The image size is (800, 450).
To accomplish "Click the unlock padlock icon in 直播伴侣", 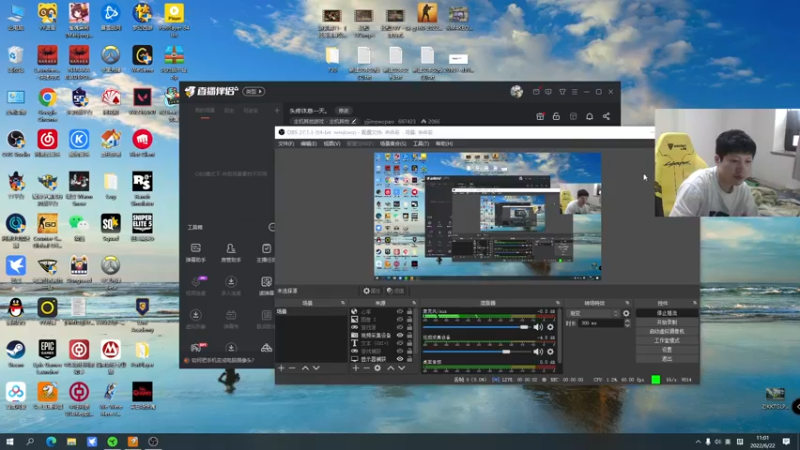I will tap(556, 116).
